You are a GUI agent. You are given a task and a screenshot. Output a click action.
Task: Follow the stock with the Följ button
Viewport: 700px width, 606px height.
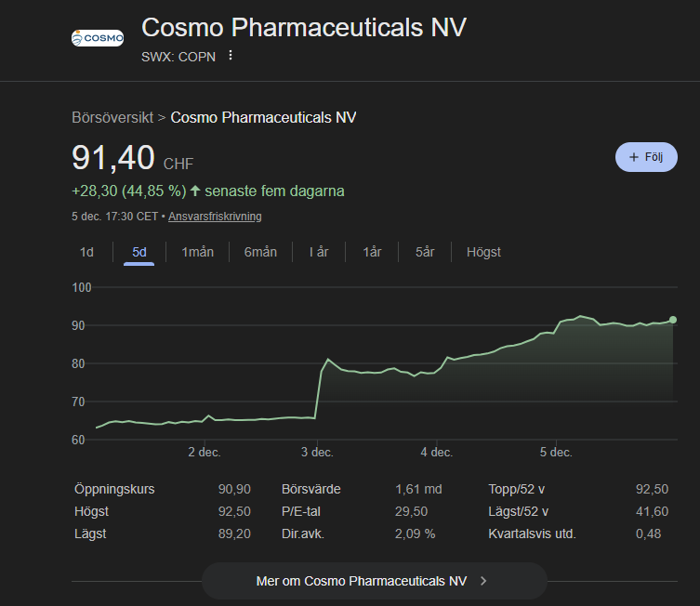click(x=646, y=157)
